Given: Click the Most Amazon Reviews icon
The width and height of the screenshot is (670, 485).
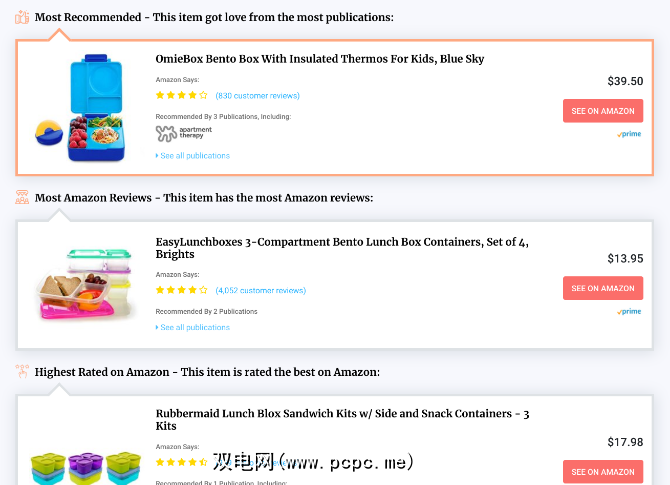Looking at the screenshot, I should tap(22, 197).
